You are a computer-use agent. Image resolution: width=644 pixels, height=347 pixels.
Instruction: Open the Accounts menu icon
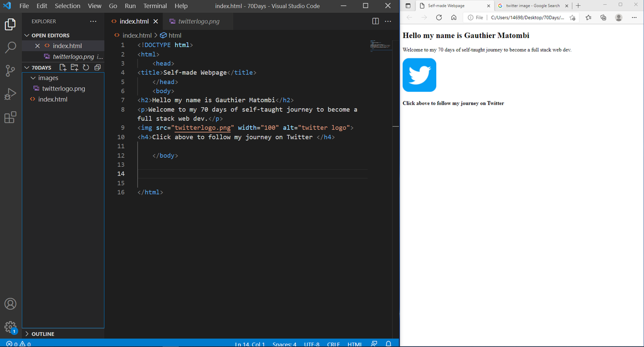click(10, 304)
